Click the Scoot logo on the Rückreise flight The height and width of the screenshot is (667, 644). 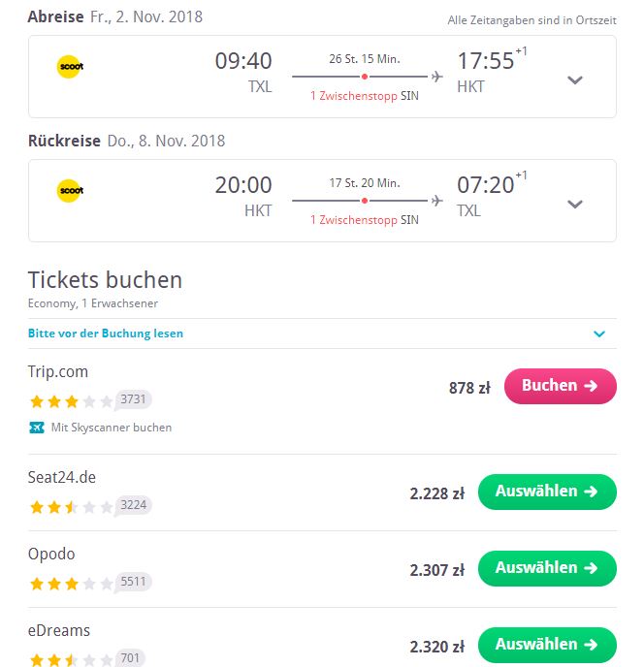click(x=70, y=191)
